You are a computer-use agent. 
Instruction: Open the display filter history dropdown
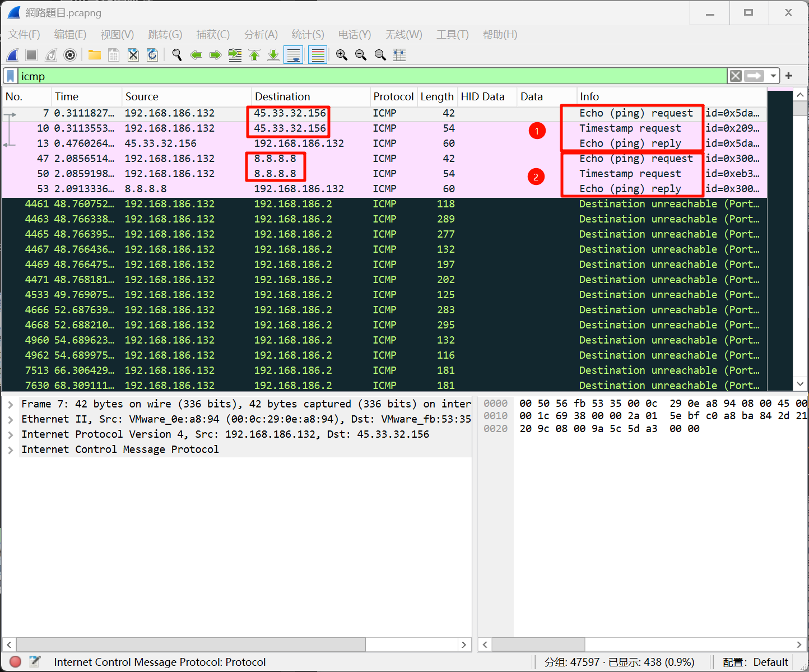click(773, 76)
